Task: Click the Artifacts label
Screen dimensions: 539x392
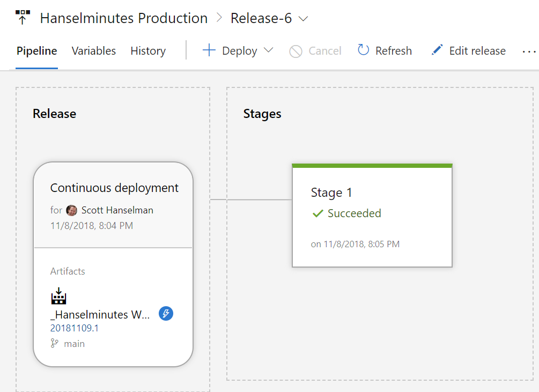Action: pos(68,271)
